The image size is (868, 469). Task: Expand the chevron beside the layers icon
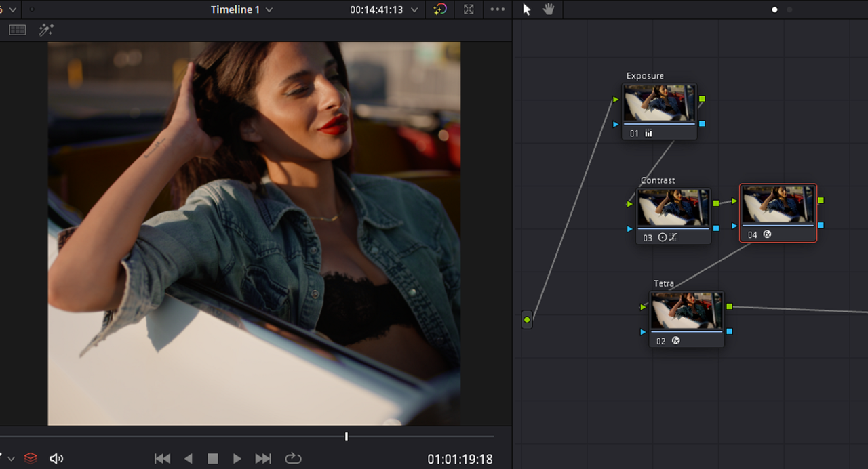tap(12, 460)
